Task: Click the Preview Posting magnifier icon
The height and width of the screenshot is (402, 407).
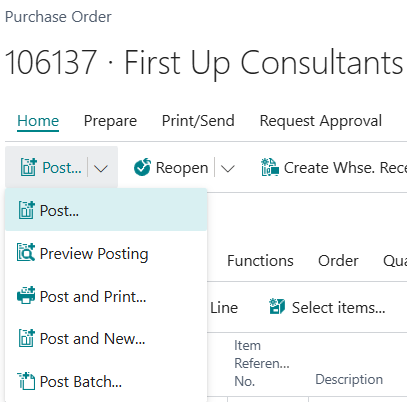Action: pyautogui.click(x=26, y=252)
